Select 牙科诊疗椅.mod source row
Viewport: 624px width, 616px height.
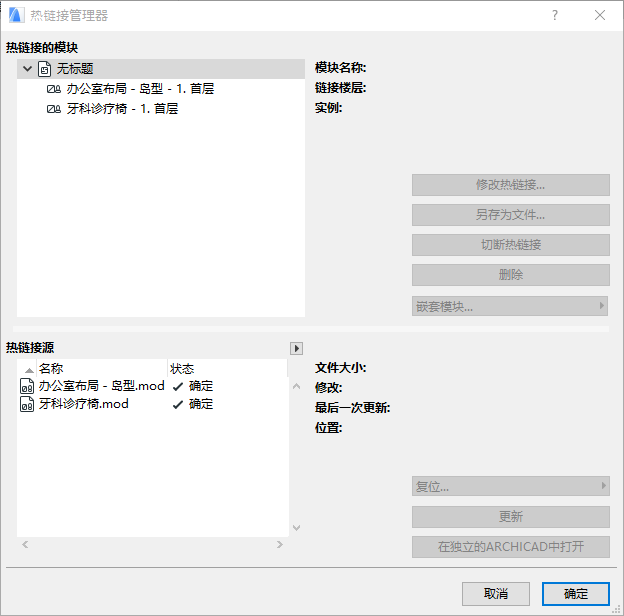(x=153, y=404)
